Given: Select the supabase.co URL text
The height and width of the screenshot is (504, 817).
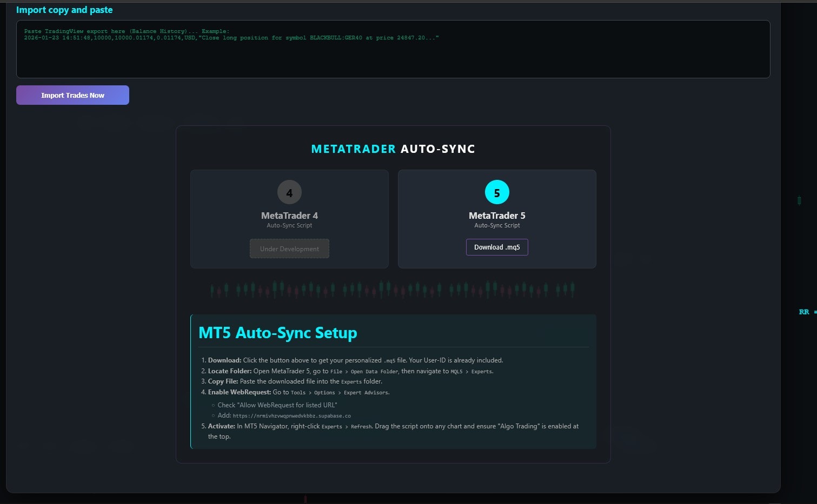Looking at the screenshot, I should (x=292, y=416).
